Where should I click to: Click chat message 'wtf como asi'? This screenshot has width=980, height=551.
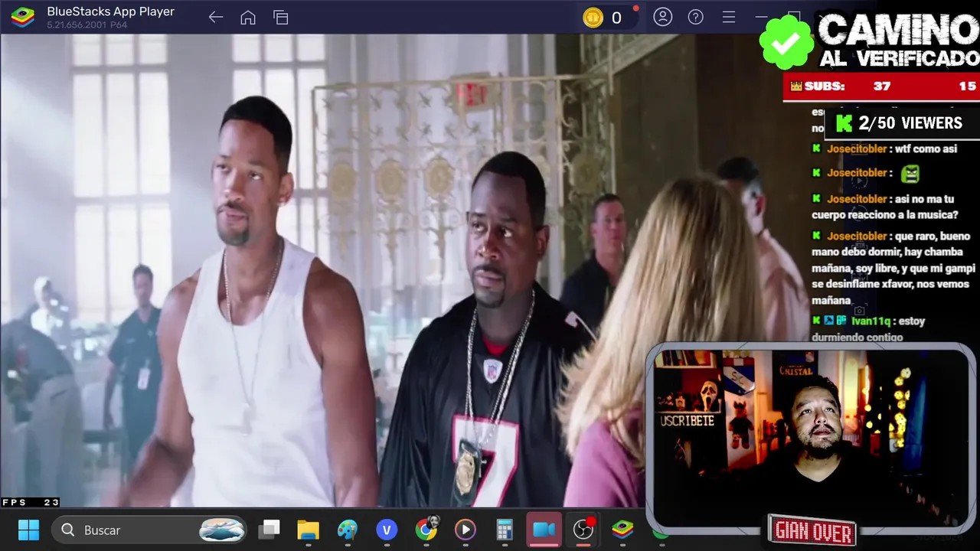tap(926, 149)
